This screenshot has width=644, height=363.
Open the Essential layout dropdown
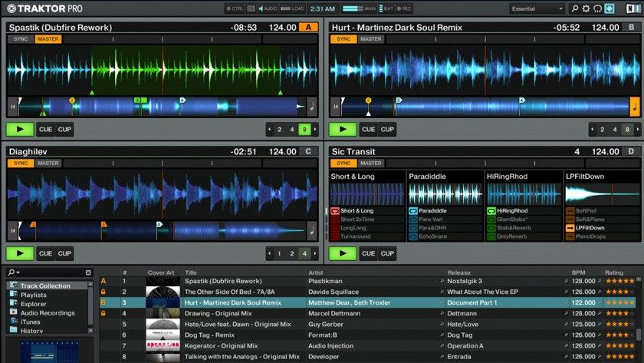[x=537, y=8]
